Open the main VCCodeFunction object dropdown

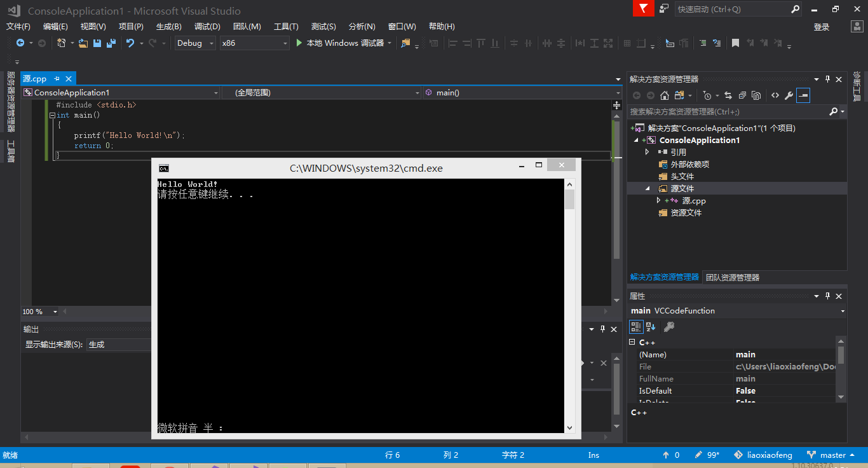(x=737, y=311)
